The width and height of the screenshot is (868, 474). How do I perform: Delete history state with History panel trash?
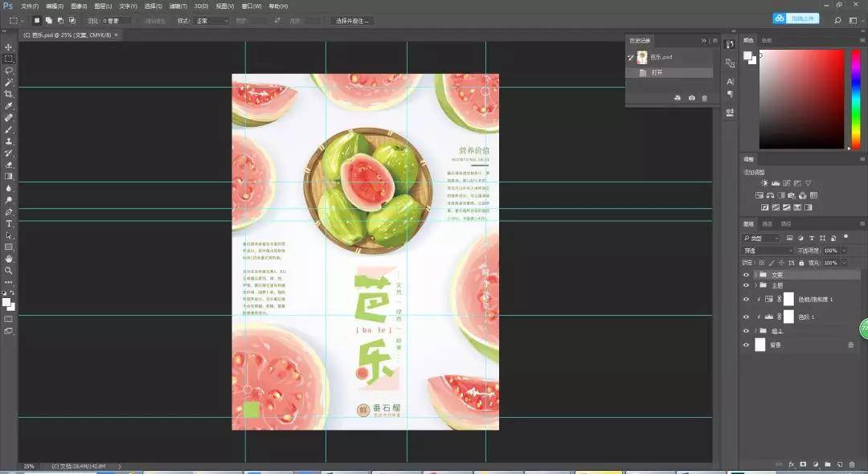(x=705, y=98)
